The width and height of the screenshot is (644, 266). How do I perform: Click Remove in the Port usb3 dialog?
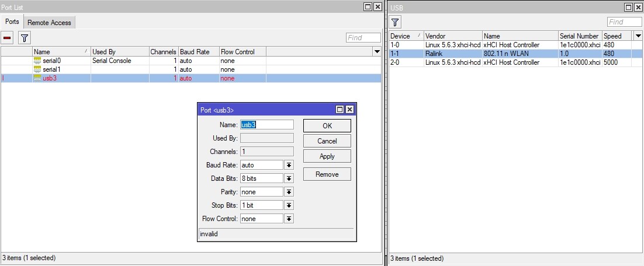point(327,174)
